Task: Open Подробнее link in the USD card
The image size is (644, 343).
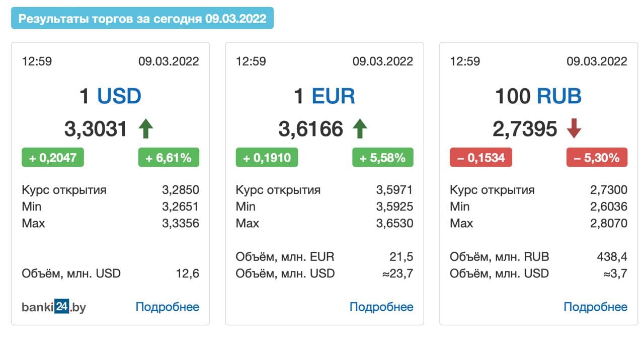Action: coord(168,307)
